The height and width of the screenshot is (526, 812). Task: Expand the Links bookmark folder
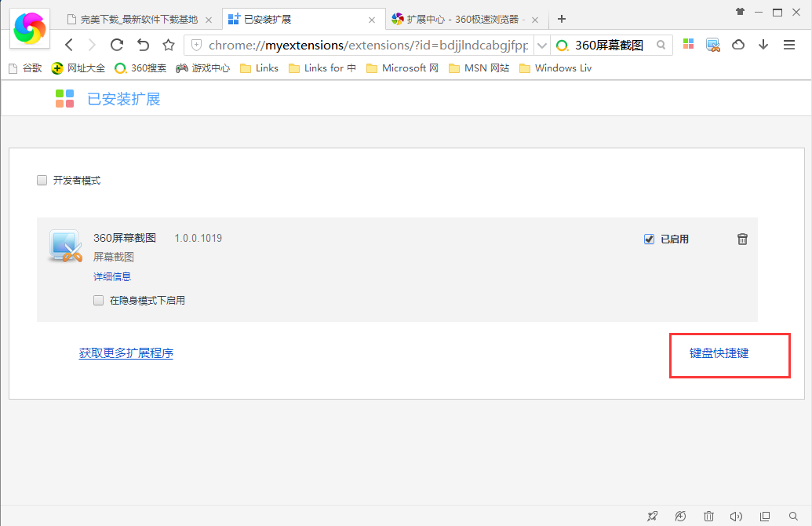pyautogui.click(x=260, y=68)
